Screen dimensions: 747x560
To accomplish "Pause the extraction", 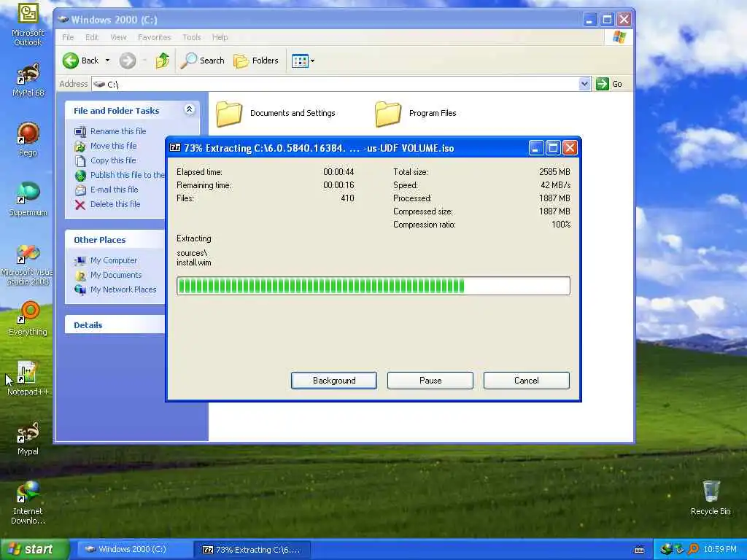I will click(x=430, y=381).
